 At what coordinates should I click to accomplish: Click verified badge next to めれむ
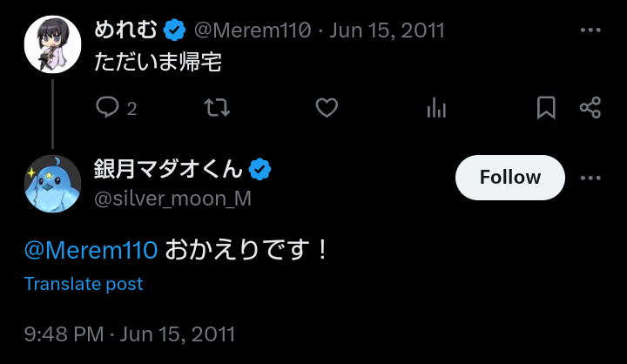pyautogui.click(x=175, y=30)
